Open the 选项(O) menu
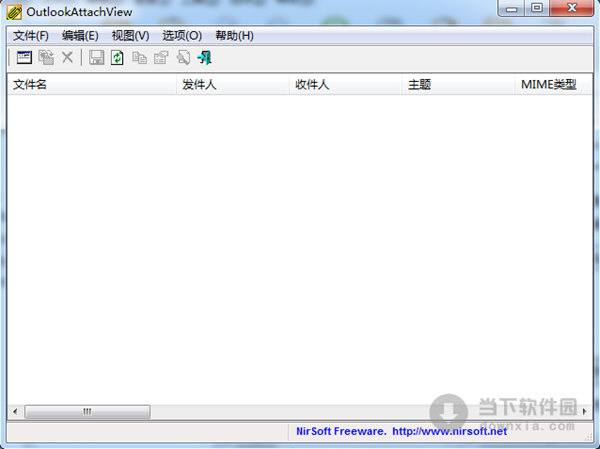The height and width of the screenshot is (449, 600). (x=182, y=36)
